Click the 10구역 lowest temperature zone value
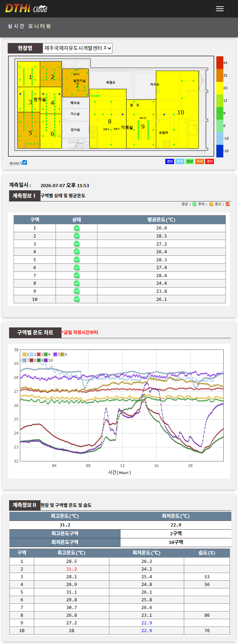 pyautogui.click(x=176, y=542)
